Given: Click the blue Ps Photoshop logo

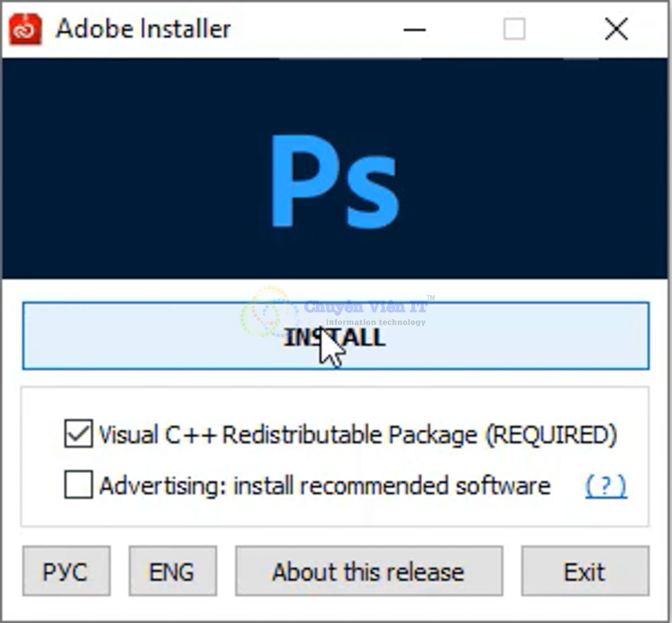Looking at the screenshot, I should [x=335, y=182].
